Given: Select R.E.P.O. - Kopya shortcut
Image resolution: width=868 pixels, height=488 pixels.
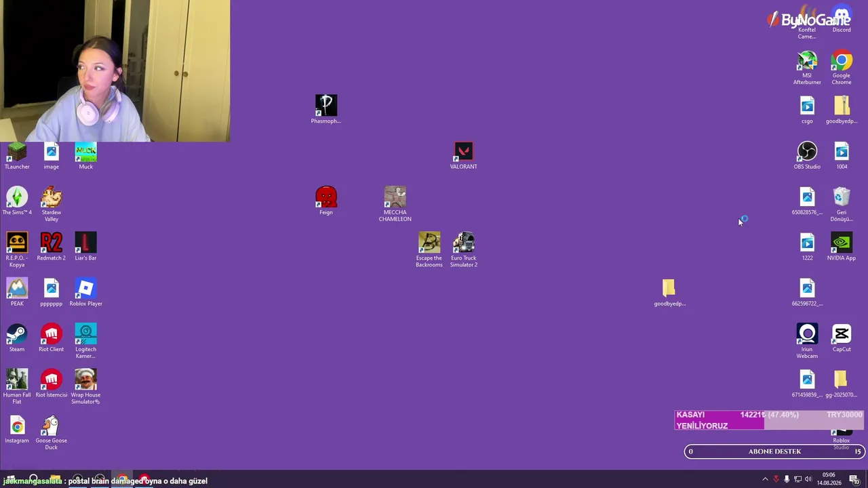Looking at the screenshot, I should pos(17,243).
